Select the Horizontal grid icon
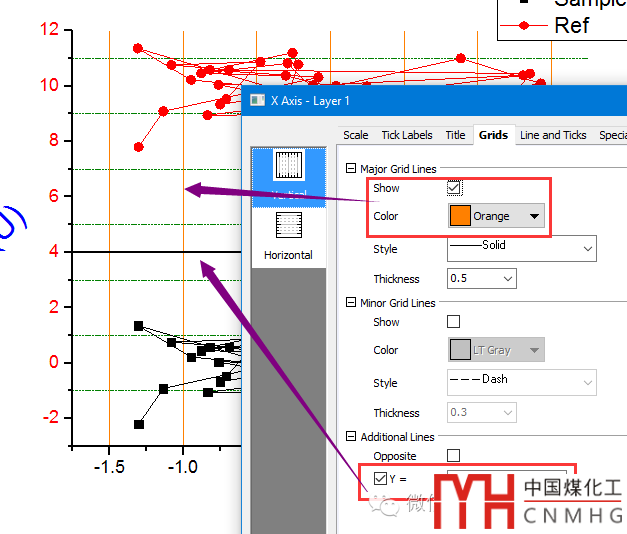 tap(288, 234)
